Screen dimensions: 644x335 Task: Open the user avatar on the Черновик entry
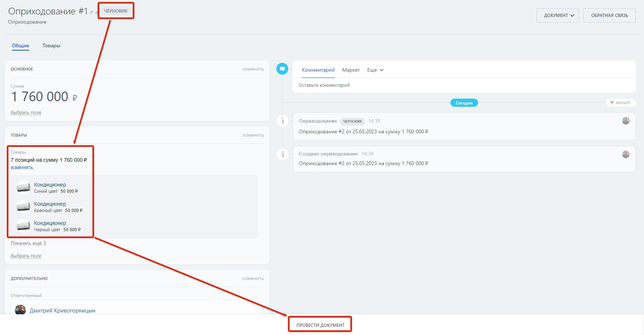(626, 121)
